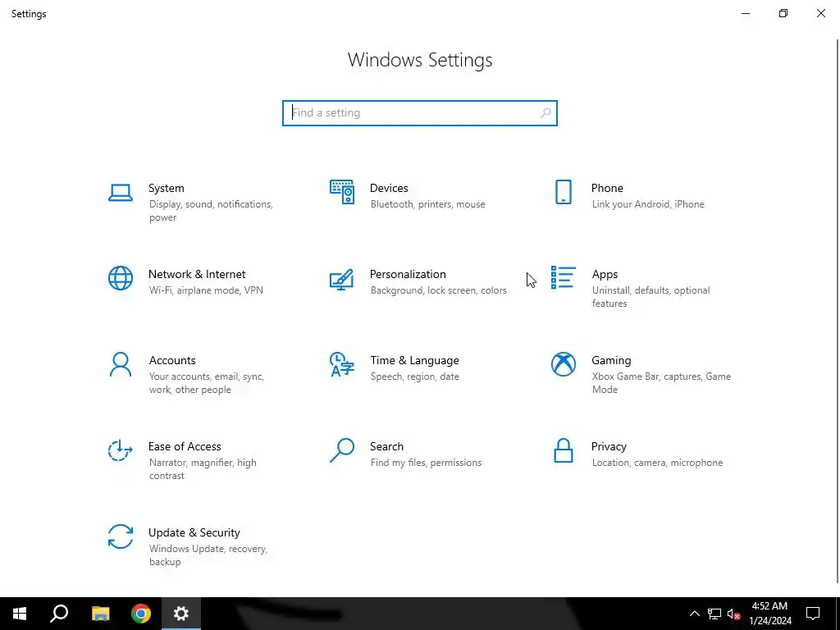840x630 pixels.
Task: Click the vertical scrollbar of Settings
Action: [838, 311]
